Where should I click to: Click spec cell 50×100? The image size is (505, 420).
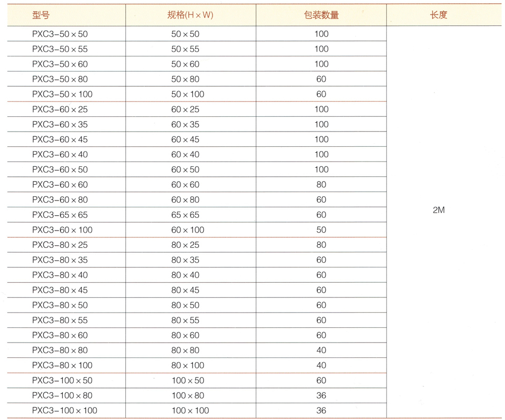[x=188, y=94]
